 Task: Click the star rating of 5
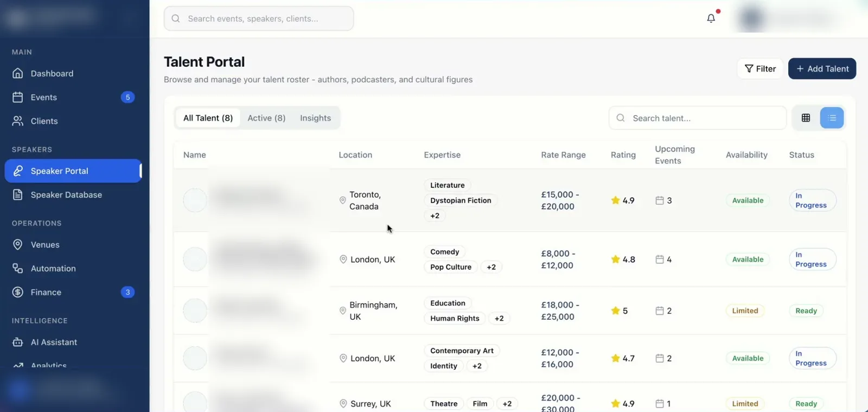coord(620,311)
